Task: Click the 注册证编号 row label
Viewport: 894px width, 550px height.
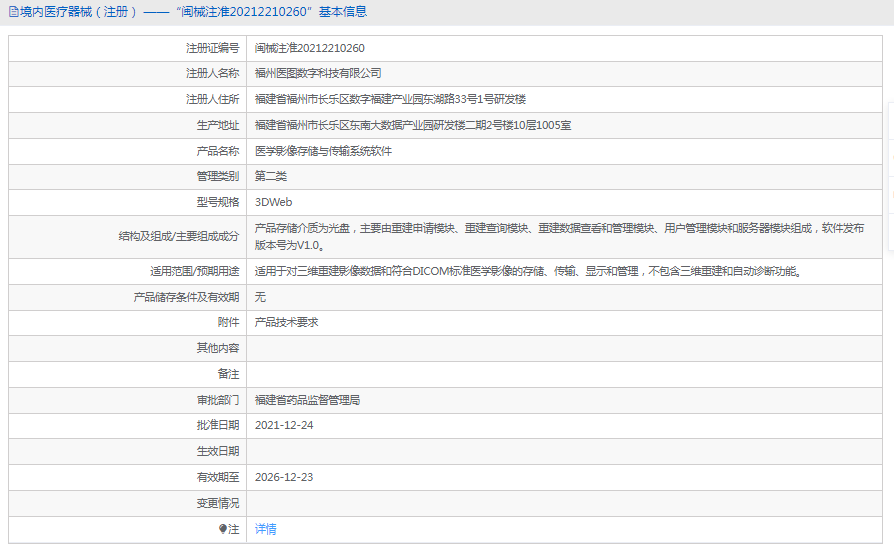Action: click(213, 48)
